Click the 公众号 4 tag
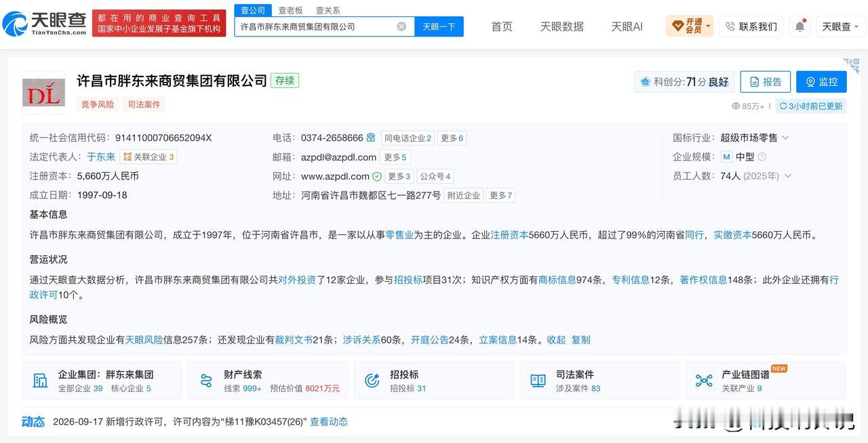Screen dimensions: 868x443 435,176
